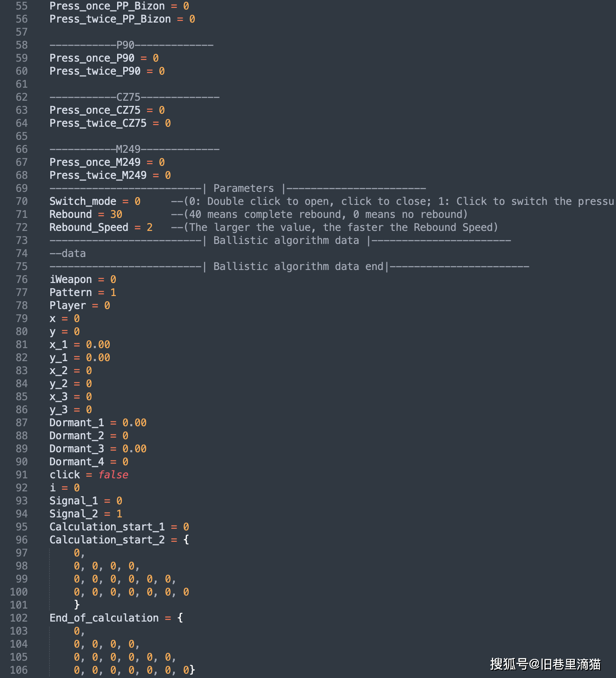Click the P90 section comment line
The image size is (616, 678).
[x=131, y=45]
